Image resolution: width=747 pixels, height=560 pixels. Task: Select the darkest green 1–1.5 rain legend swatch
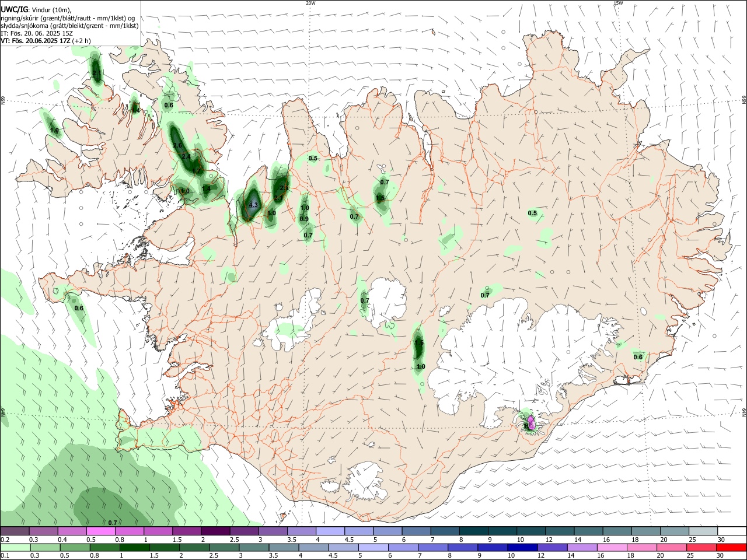(134, 547)
